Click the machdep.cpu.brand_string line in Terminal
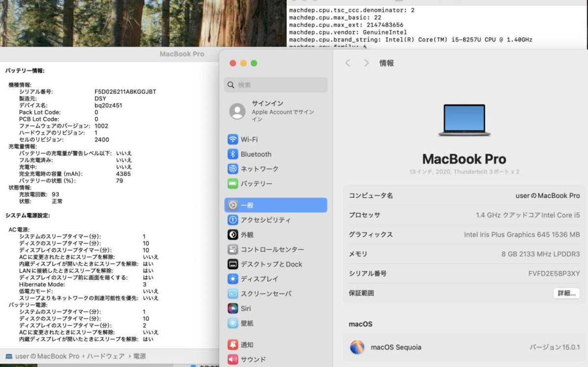588x367 pixels. coord(411,40)
